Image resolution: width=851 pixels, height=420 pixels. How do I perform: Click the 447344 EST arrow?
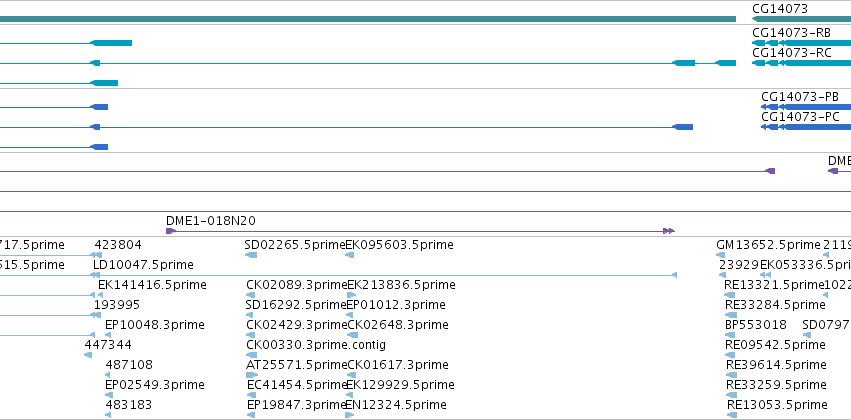pos(88,355)
